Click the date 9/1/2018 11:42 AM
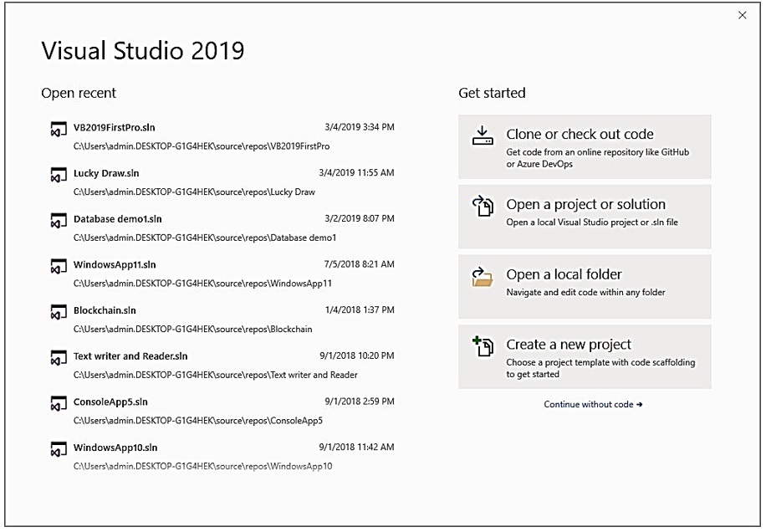 [x=356, y=447]
